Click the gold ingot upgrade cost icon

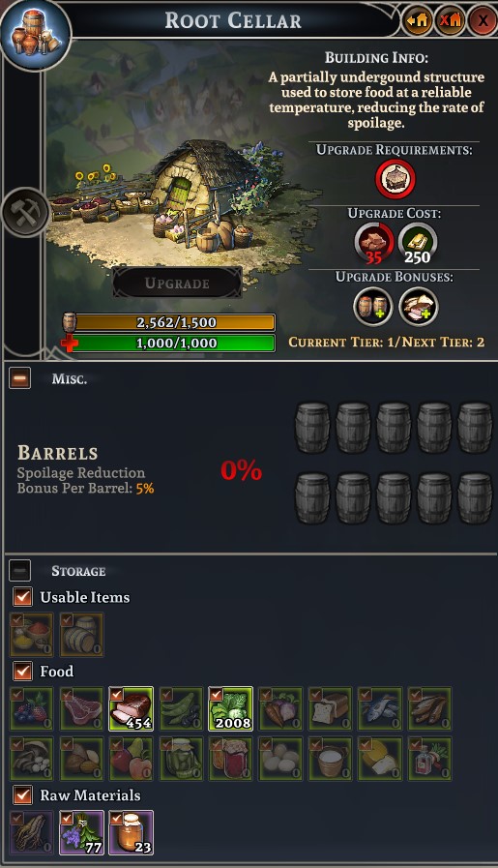418,243
